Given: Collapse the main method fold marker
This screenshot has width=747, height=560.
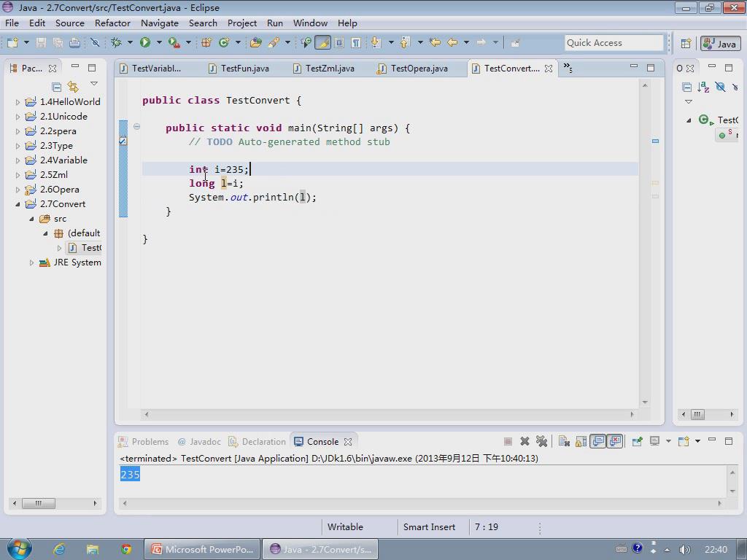Looking at the screenshot, I should coord(136,127).
